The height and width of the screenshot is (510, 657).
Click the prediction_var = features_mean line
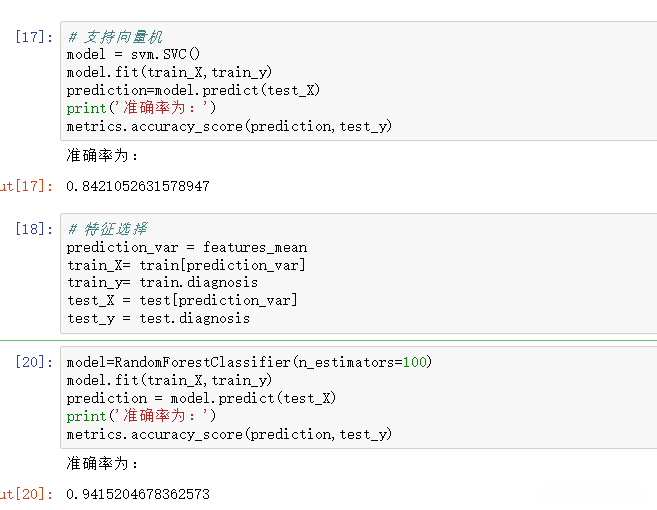(x=187, y=247)
